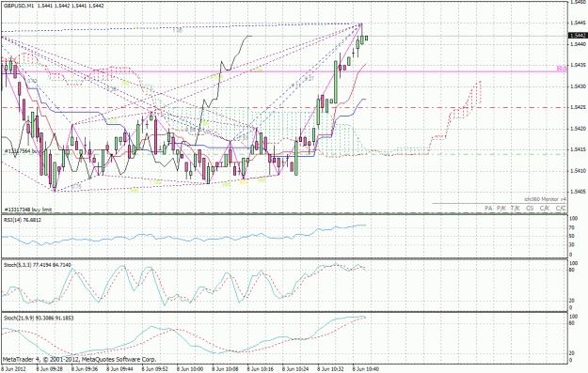Click the C/K column header

545,208
